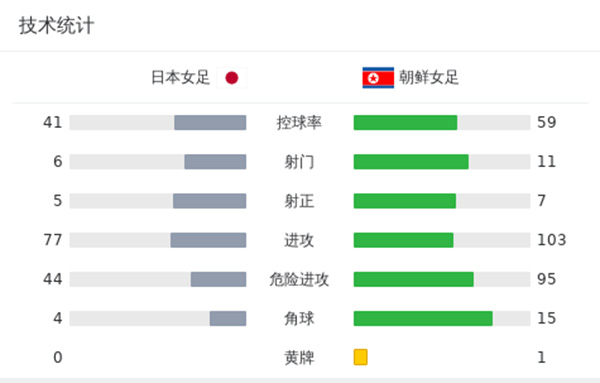Click the 控球率 green bar for North Korea

click(405, 123)
